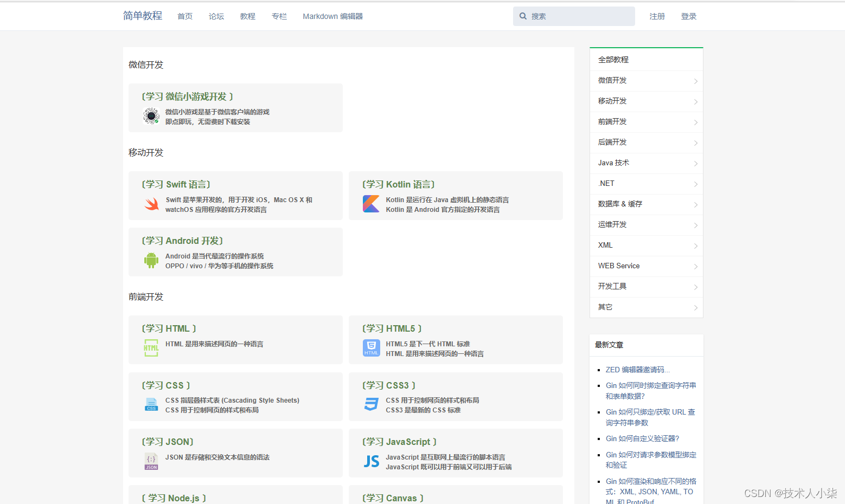
Task: Click the Swift bird logo icon
Action: pos(151,204)
